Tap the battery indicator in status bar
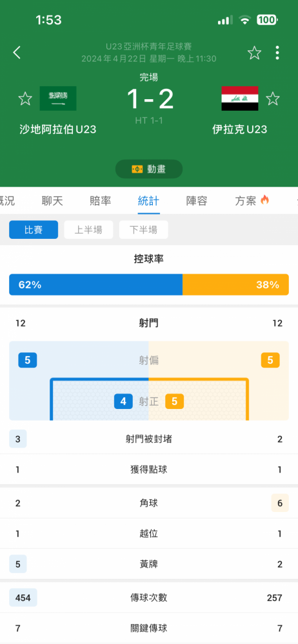 click(267, 20)
